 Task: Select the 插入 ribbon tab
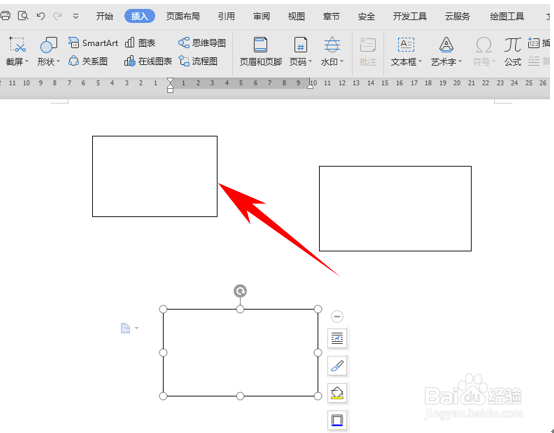(140, 16)
